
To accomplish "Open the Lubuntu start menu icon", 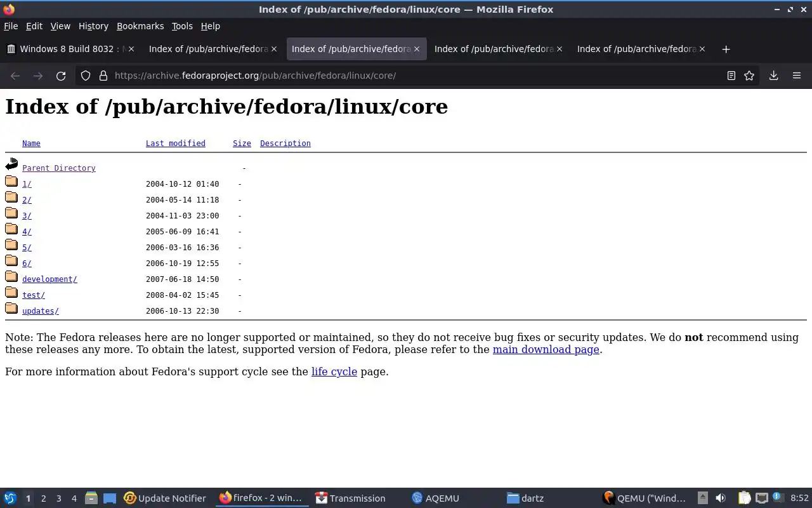I will pos(10,498).
